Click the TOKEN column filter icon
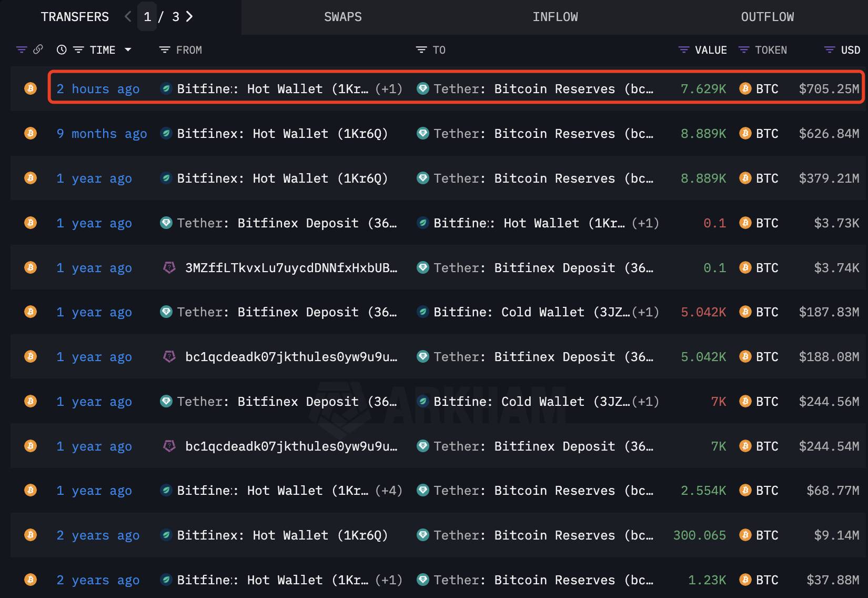Viewport: 868px width, 598px height. pos(744,49)
